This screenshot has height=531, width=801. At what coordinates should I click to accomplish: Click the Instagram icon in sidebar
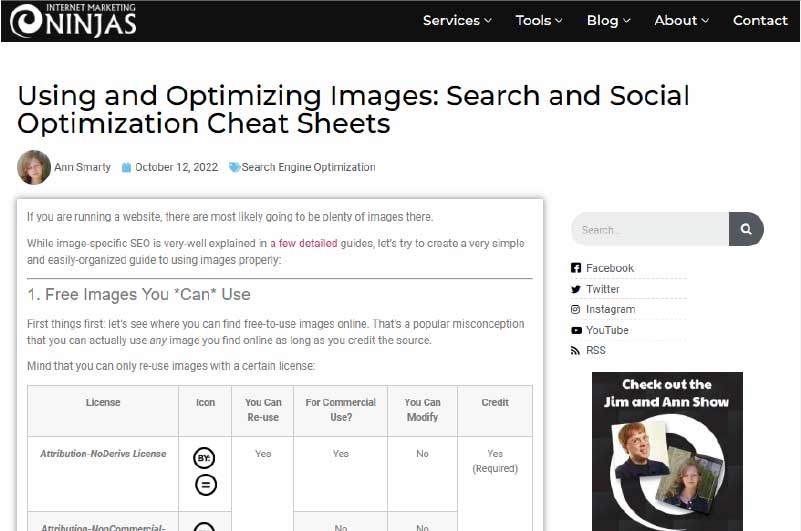pos(576,309)
